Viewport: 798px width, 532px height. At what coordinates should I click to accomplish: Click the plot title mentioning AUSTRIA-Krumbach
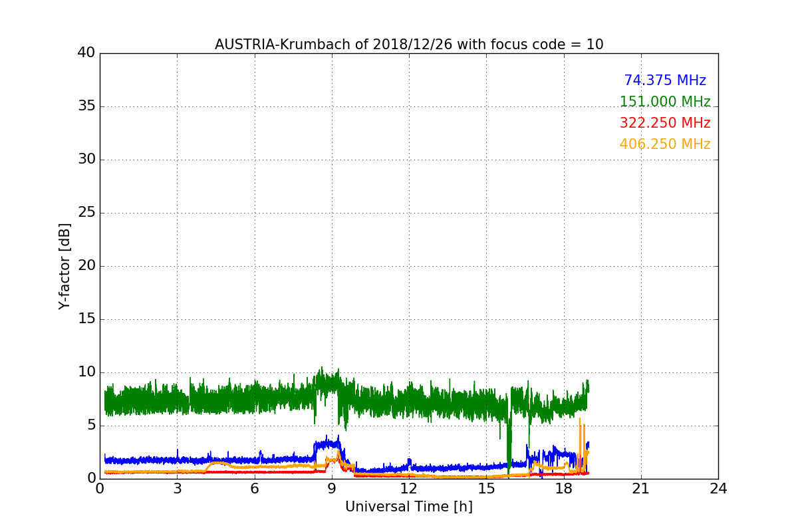tap(409, 45)
